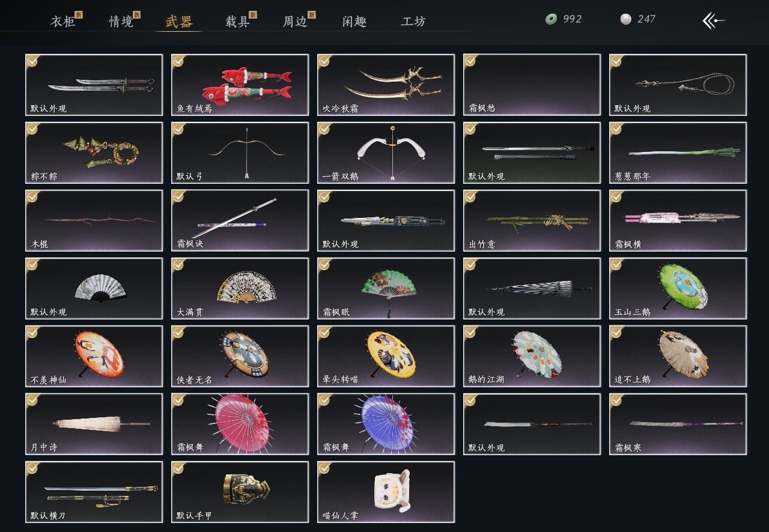The width and height of the screenshot is (769, 532).
Task: Select the 喵仙人掌 cat paw skin
Action: [386, 492]
